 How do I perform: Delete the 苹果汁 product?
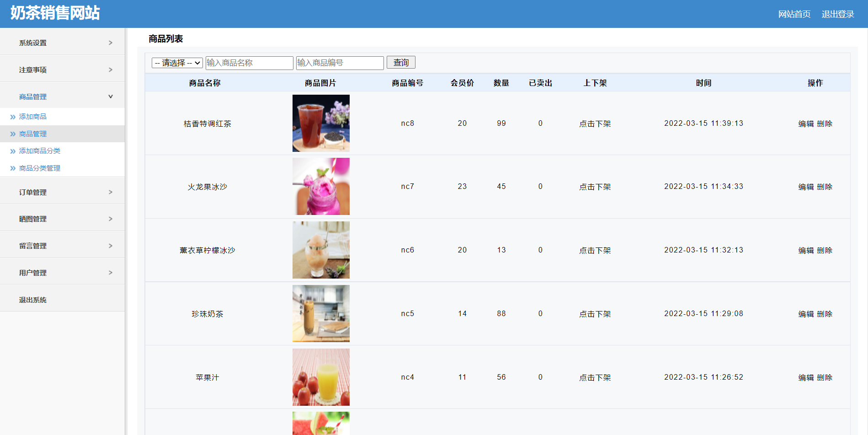[825, 377]
